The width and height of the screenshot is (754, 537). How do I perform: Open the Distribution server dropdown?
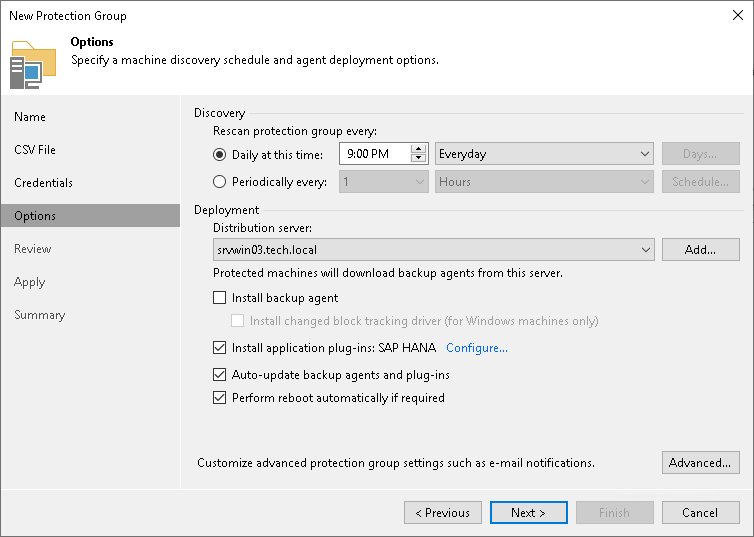tap(433, 250)
